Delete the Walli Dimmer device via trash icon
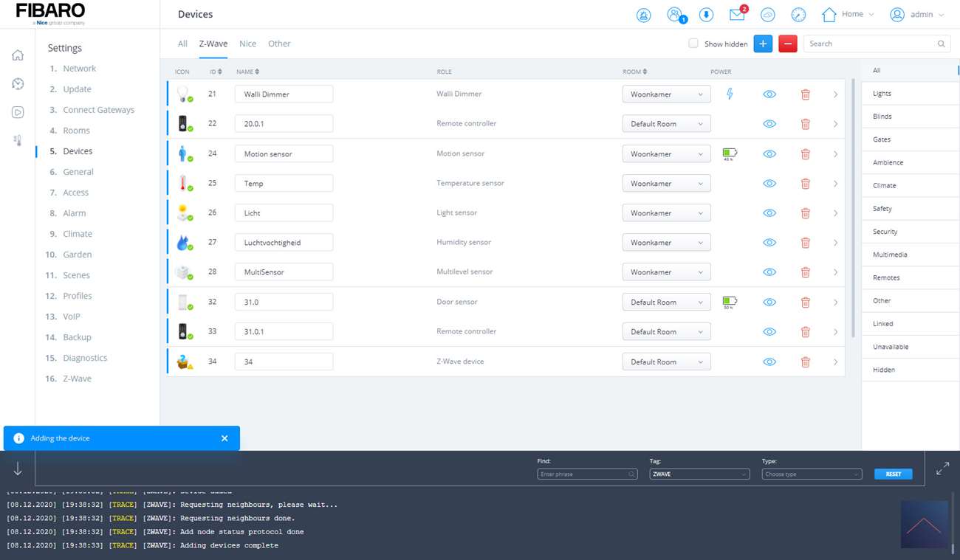 tap(805, 94)
